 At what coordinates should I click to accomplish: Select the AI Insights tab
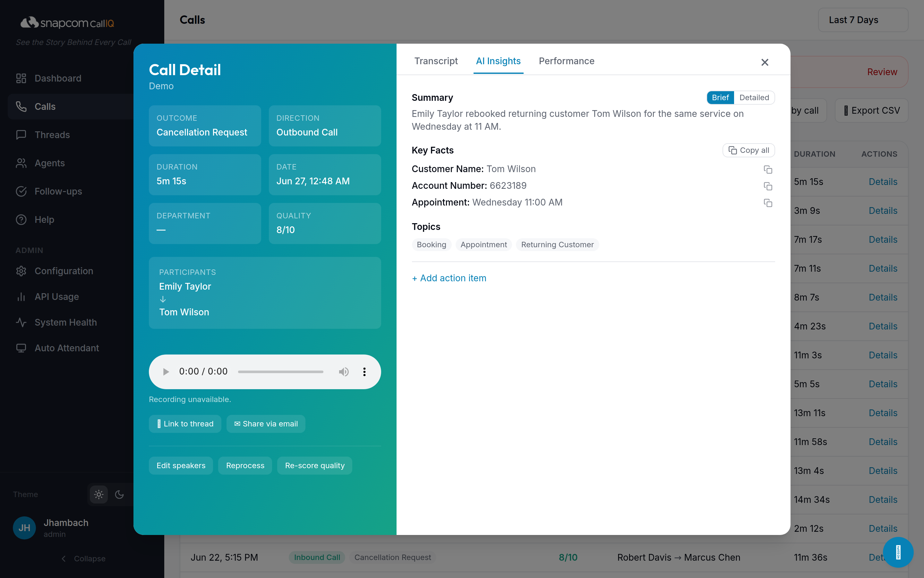tap(498, 61)
